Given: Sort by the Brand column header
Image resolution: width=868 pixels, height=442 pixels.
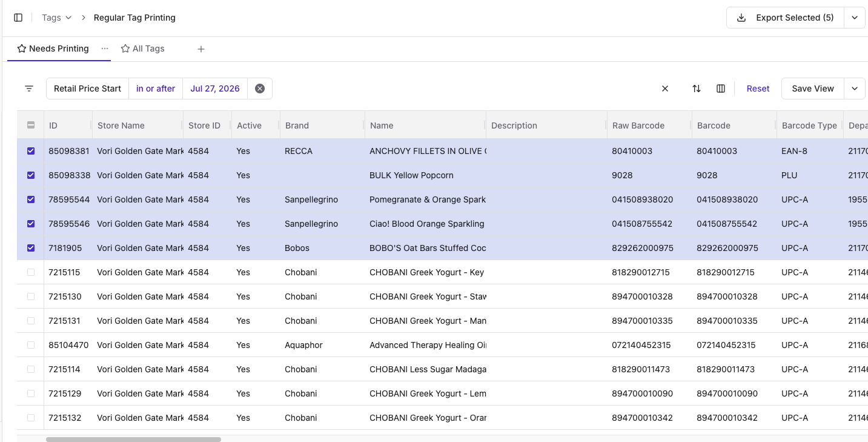Looking at the screenshot, I should pos(322,126).
